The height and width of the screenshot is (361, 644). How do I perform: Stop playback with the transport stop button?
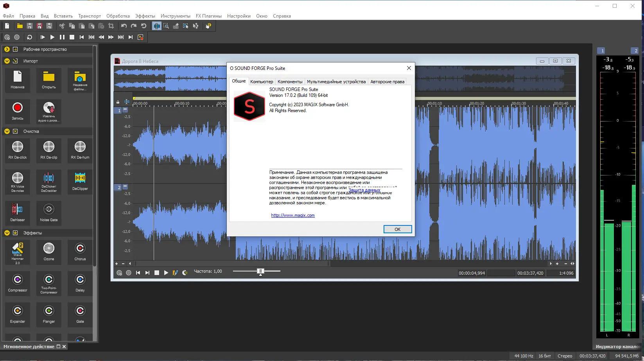coord(72,37)
